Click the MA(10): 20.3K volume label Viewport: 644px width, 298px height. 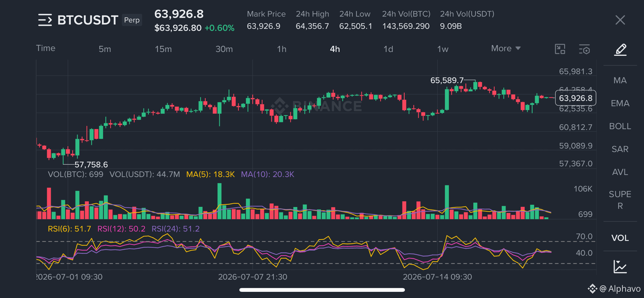coord(267,175)
